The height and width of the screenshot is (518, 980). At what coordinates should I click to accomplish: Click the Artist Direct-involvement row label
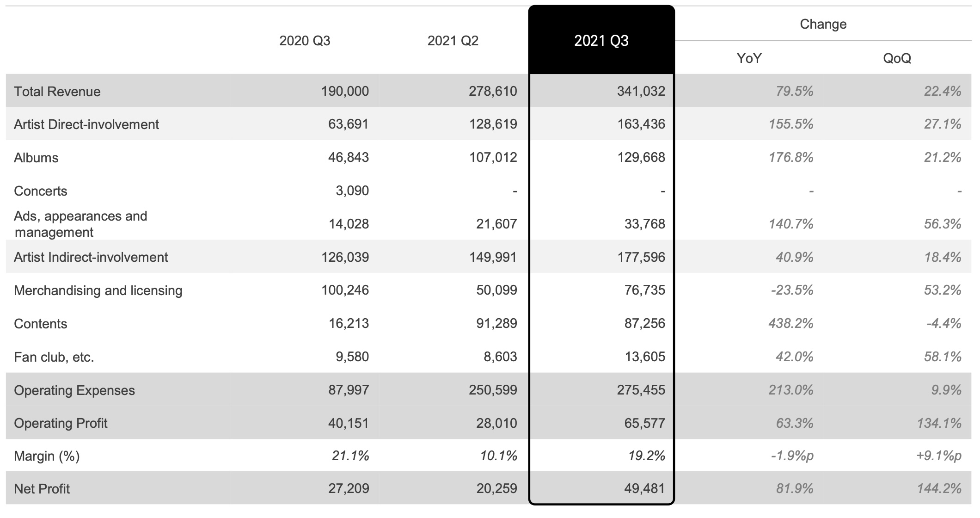[86, 124]
